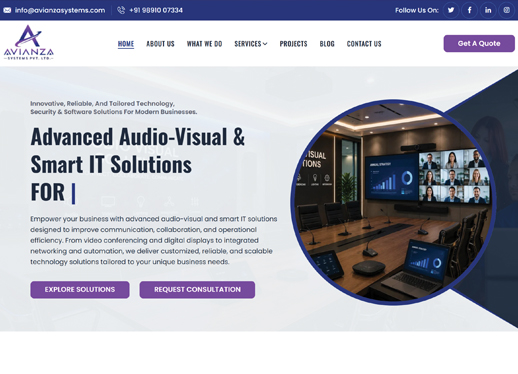Open the About Us page
This screenshot has height=374, width=518.
160,44
